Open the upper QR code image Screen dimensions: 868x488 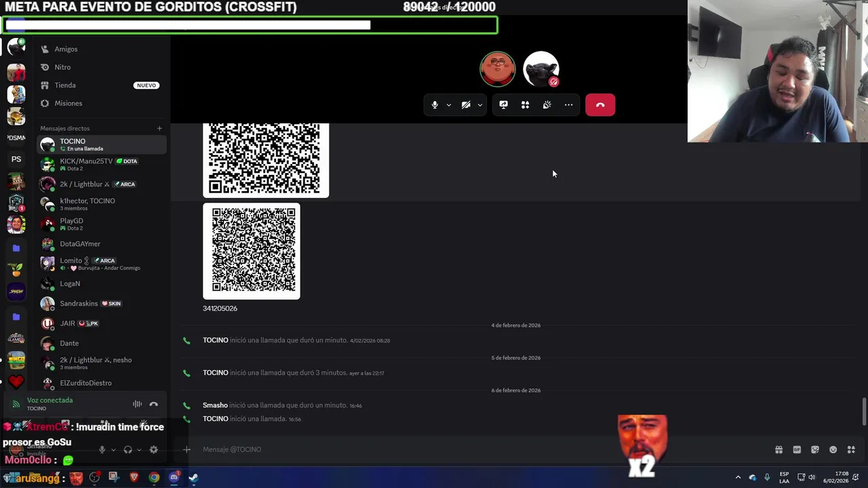pyautogui.click(x=266, y=161)
